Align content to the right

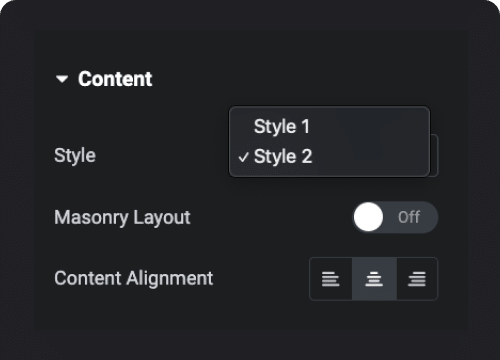(x=417, y=279)
